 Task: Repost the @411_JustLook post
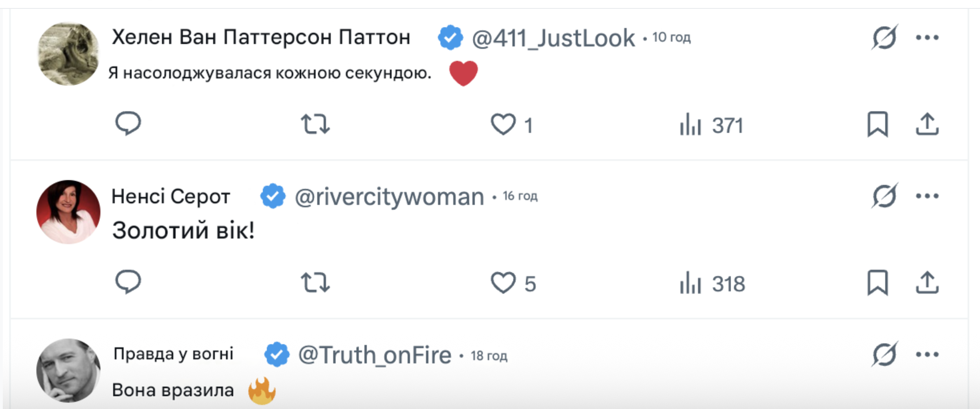click(x=315, y=124)
